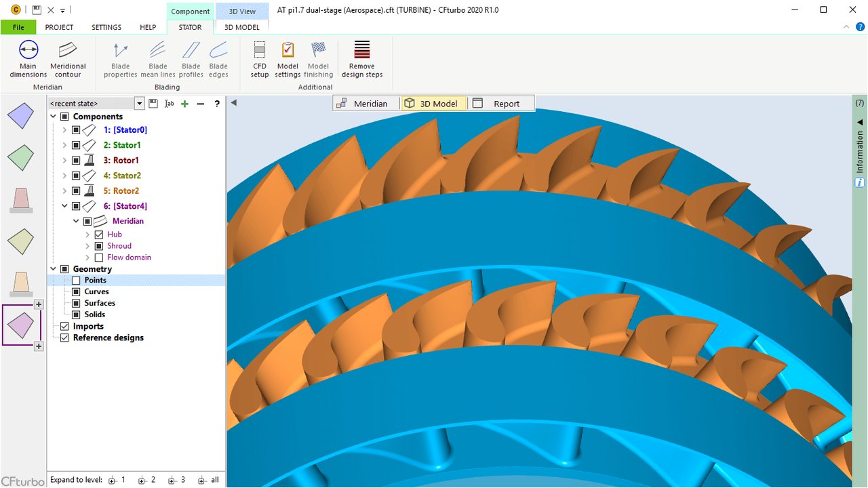Select the green Stator1 component in the sidebar

pyautogui.click(x=20, y=157)
